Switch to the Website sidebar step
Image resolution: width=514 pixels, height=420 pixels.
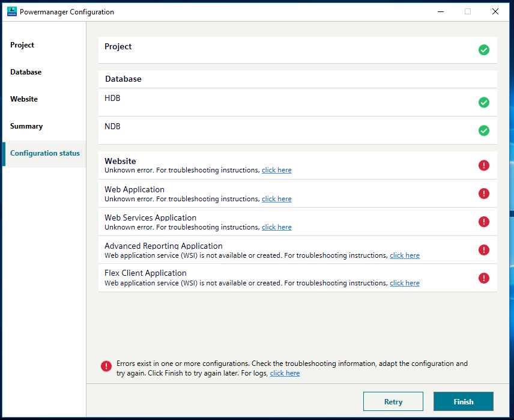(x=24, y=99)
